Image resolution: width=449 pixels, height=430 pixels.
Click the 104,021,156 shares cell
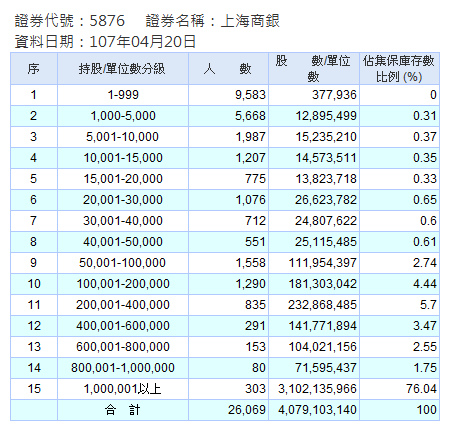coord(314,347)
